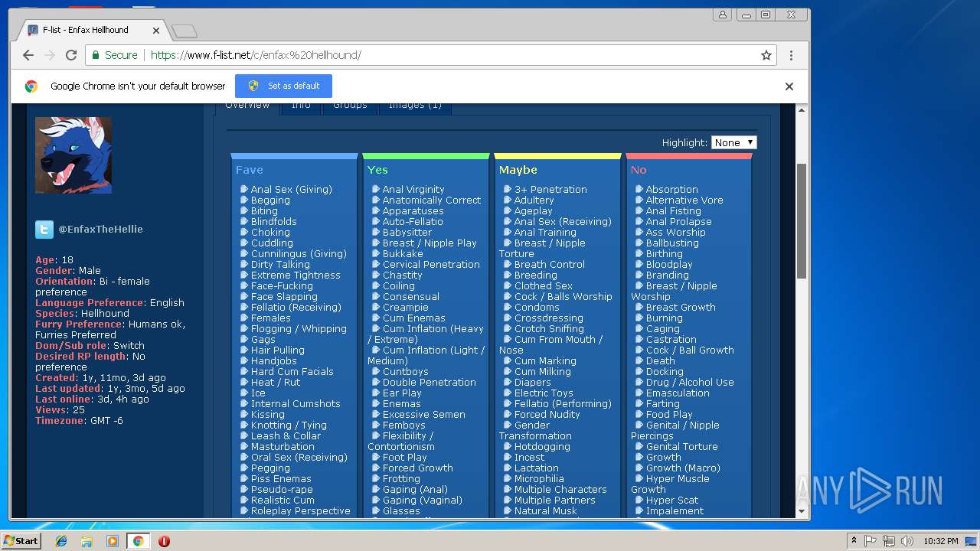Click the tag icon beside Blindfolds
Screen dimensions: 980x551
[x=244, y=221]
